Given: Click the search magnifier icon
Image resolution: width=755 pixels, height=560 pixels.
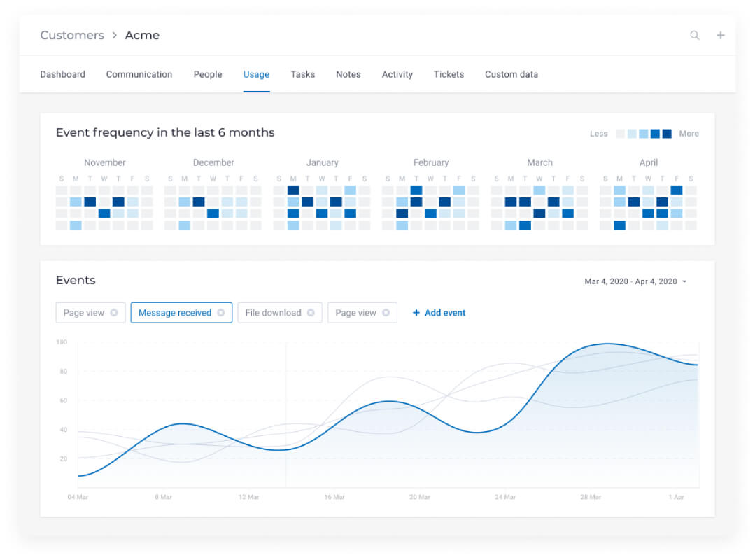Looking at the screenshot, I should [x=694, y=35].
